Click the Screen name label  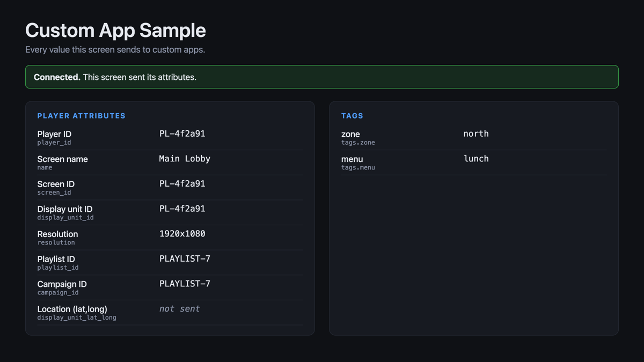(x=62, y=159)
